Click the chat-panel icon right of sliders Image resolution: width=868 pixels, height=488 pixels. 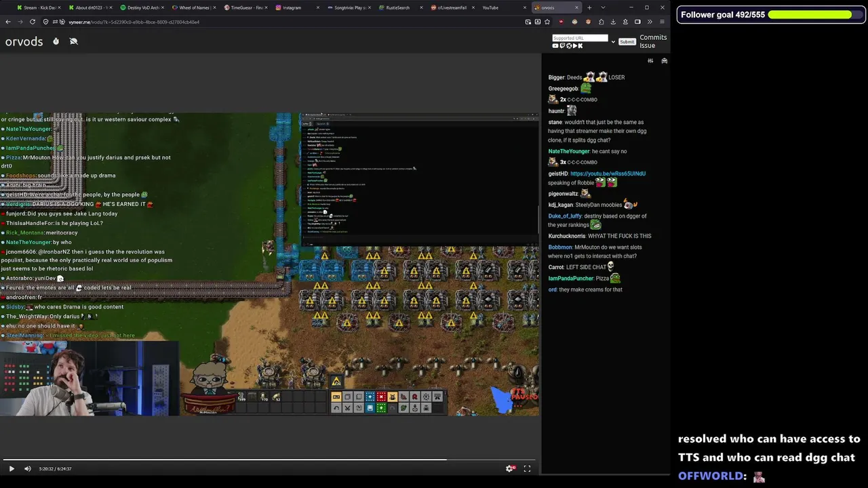[664, 61]
